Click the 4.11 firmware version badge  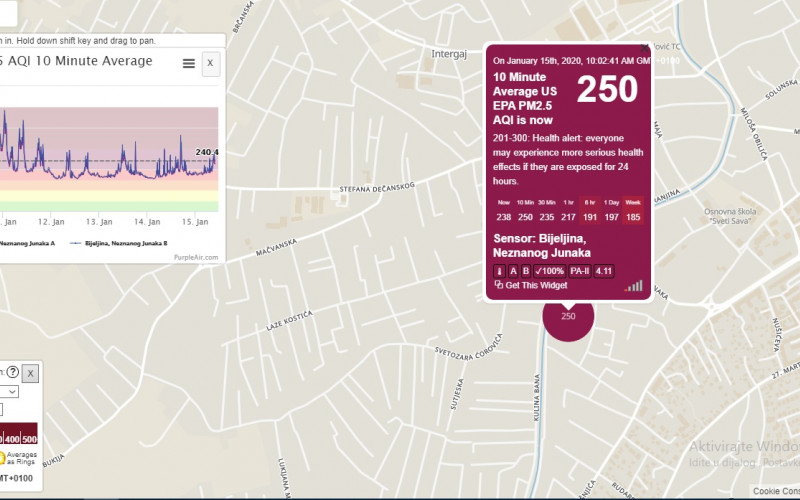pyautogui.click(x=604, y=271)
